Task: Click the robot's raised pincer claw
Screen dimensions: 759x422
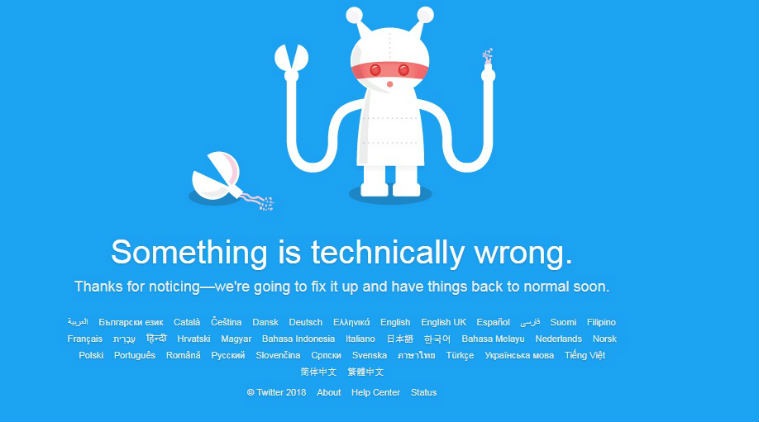Action: point(291,62)
